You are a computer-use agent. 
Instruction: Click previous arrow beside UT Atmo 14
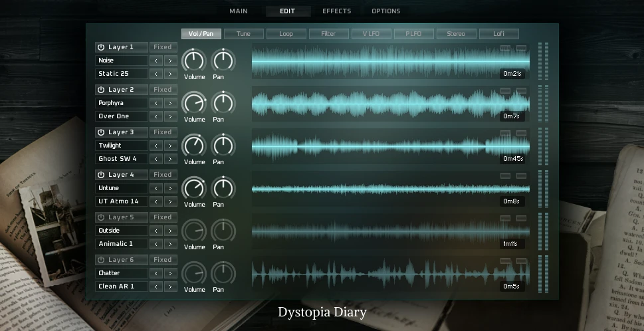click(156, 201)
